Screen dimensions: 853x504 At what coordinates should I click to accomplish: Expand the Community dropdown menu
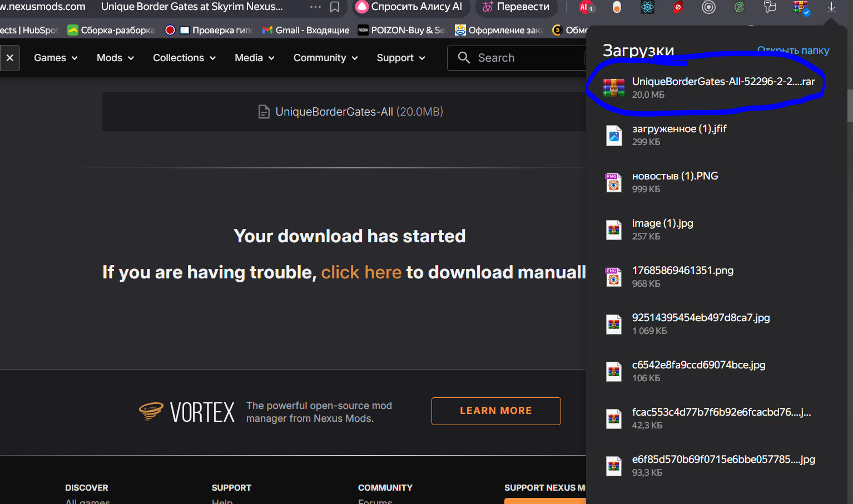(x=325, y=58)
